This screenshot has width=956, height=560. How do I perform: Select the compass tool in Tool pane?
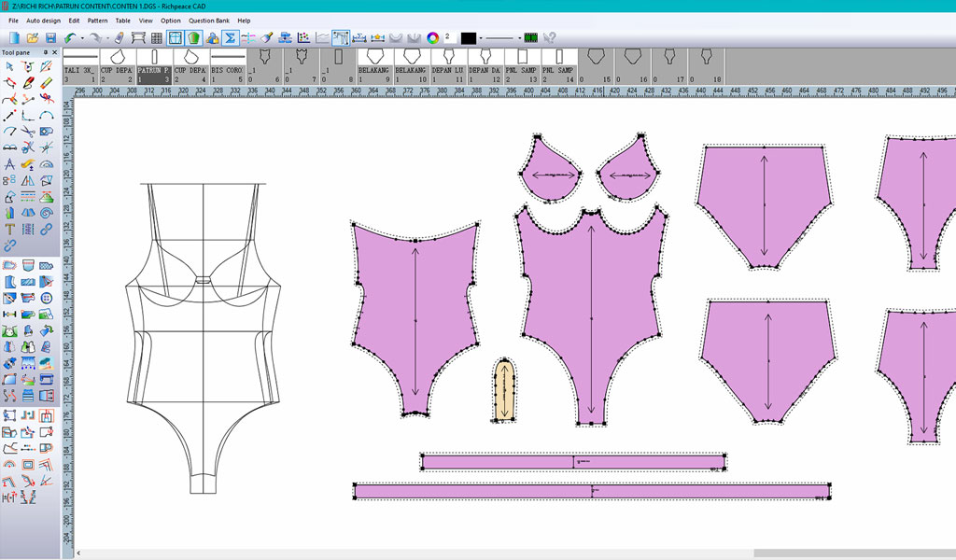9,163
